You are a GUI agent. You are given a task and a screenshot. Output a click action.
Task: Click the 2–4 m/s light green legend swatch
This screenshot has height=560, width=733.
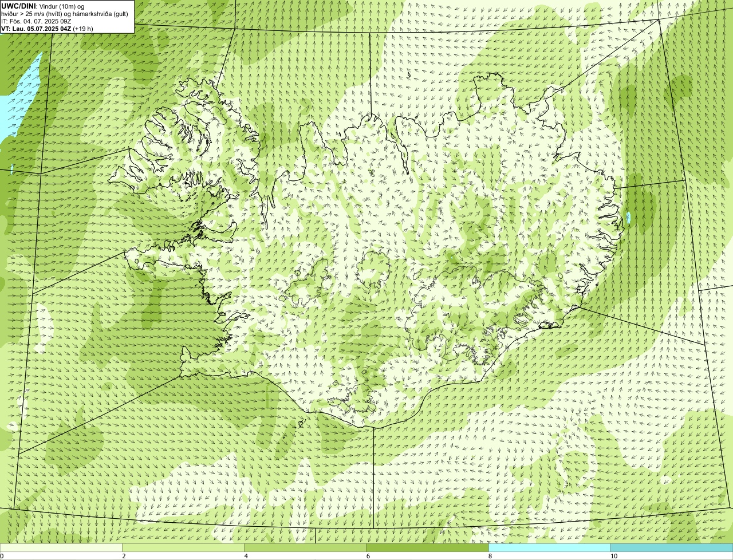tap(183, 548)
